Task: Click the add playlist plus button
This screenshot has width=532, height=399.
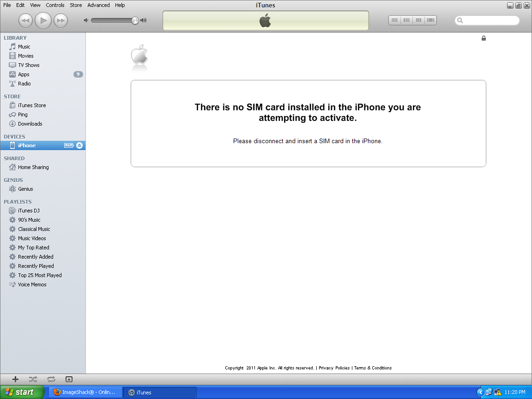Action: click(15, 379)
